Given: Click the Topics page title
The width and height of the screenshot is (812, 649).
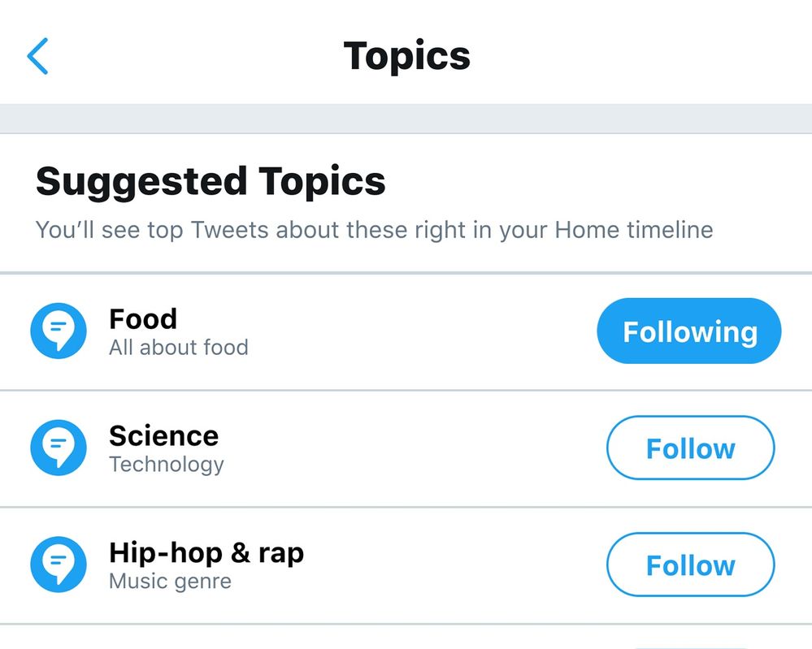Looking at the screenshot, I should tap(406, 56).
